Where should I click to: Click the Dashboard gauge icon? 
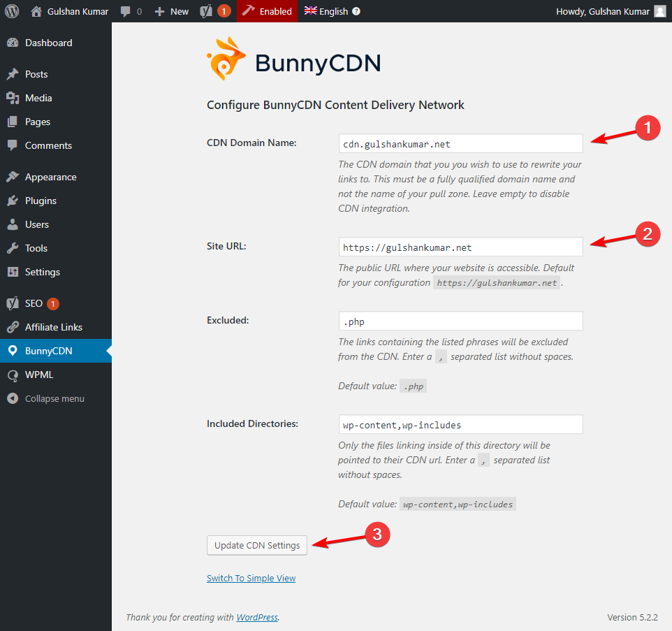(13, 43)
